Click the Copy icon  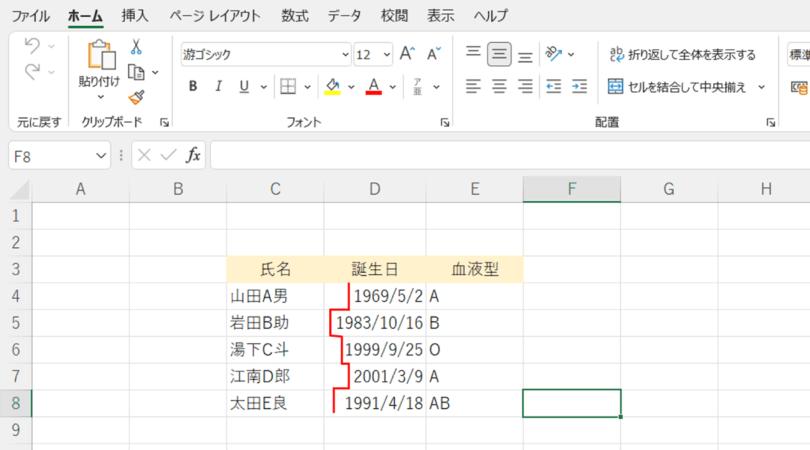tap(136, 72)
